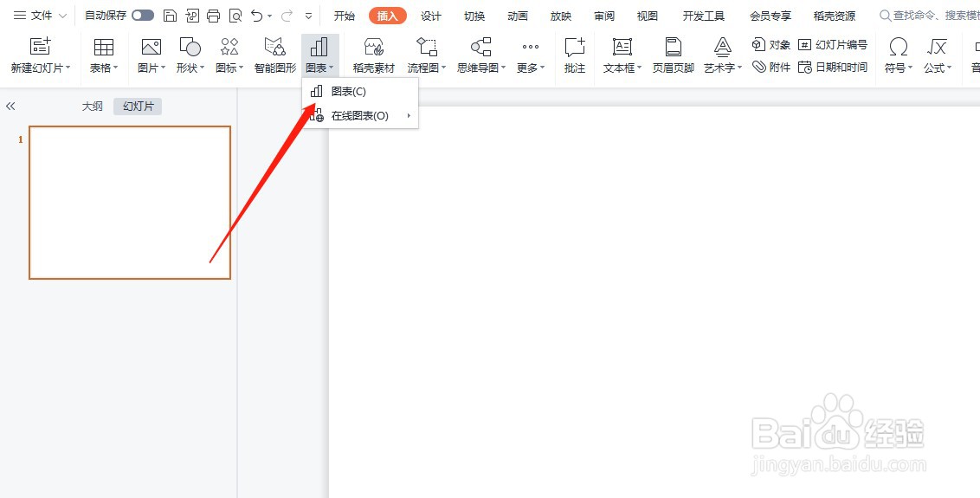Click the Export to PDF icon

[x=192, y=16]
